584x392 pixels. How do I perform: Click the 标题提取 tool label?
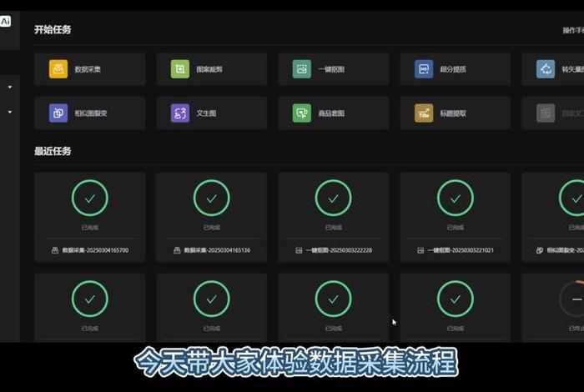pyautogui.click(x=453, y=113)
